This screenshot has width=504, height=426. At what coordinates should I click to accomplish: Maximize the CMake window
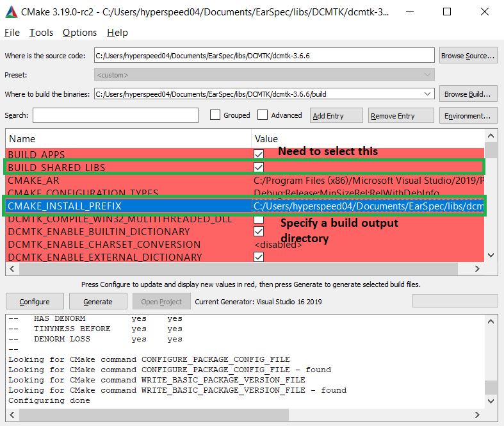[x=447, y=12]
